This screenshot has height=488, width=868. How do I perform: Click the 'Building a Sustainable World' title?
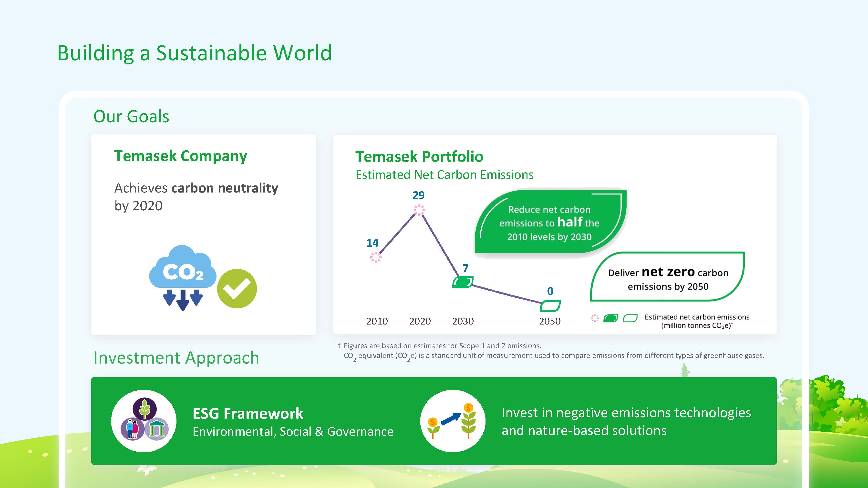(x=195, y=53)
